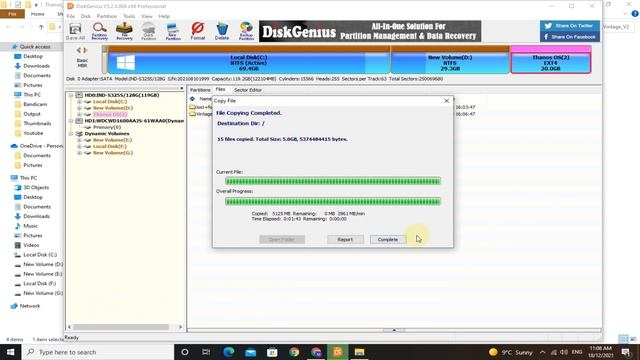Click Share On Facebook banner
The image size is (640, 360).
point(570,37)
